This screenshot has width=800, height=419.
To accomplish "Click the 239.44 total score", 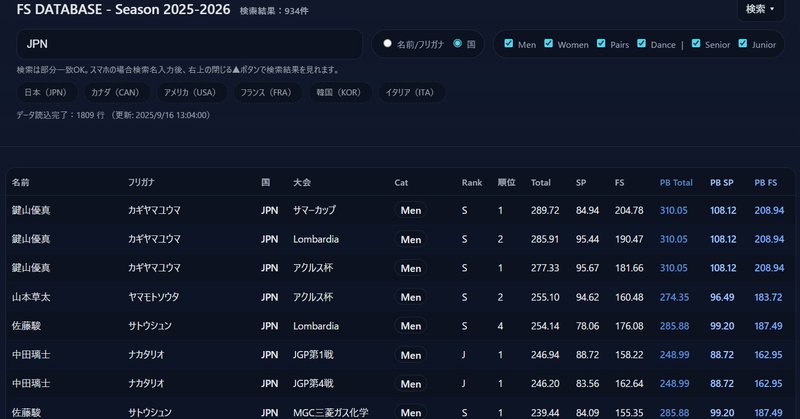I will (545, 412).
